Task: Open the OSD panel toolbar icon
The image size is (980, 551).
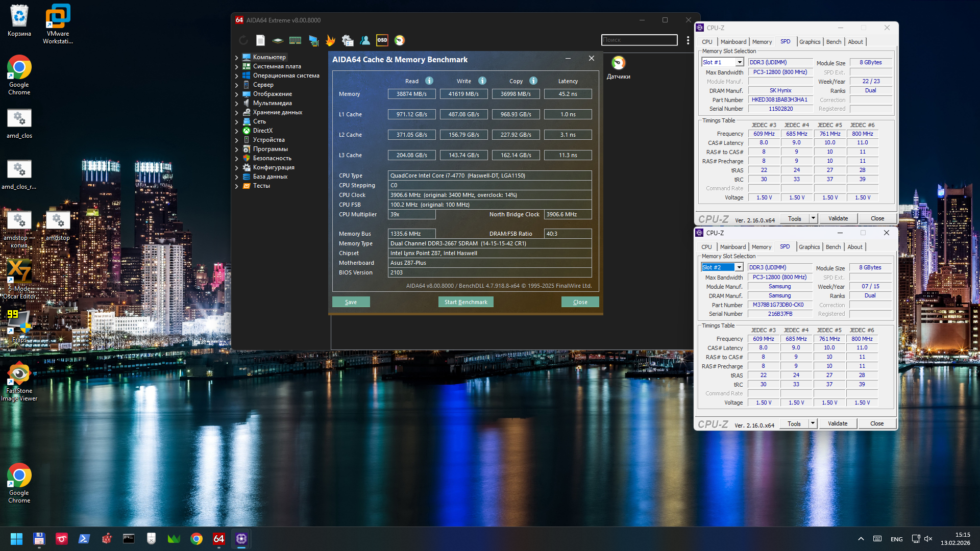Action: (382, 40)
